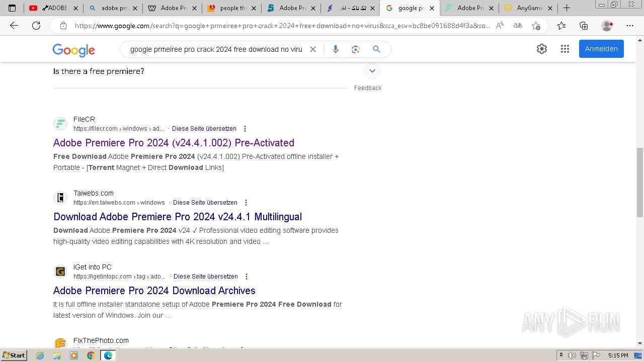The height and width of the screenshot is (362, 644).
Task: Click the page vertical scrollbar thumb
Action: [x=639, y=183]
